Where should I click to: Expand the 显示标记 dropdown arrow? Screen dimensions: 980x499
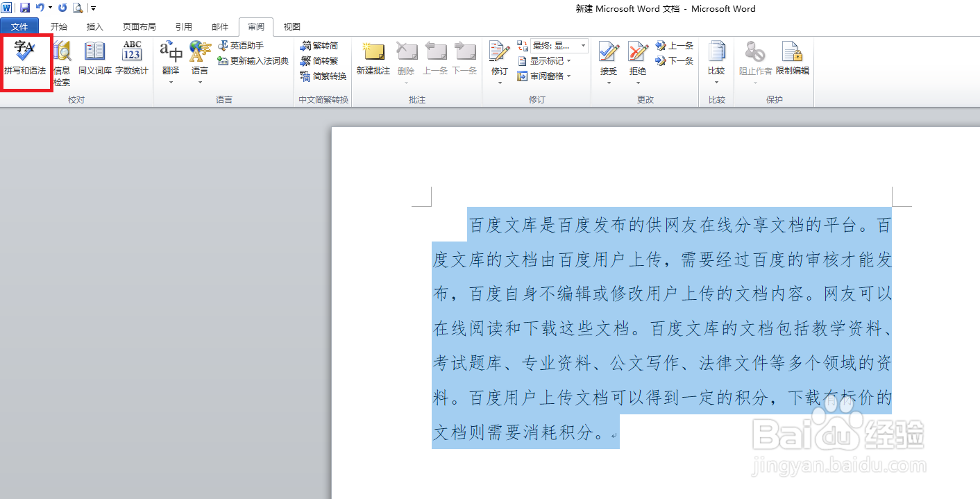569,61
